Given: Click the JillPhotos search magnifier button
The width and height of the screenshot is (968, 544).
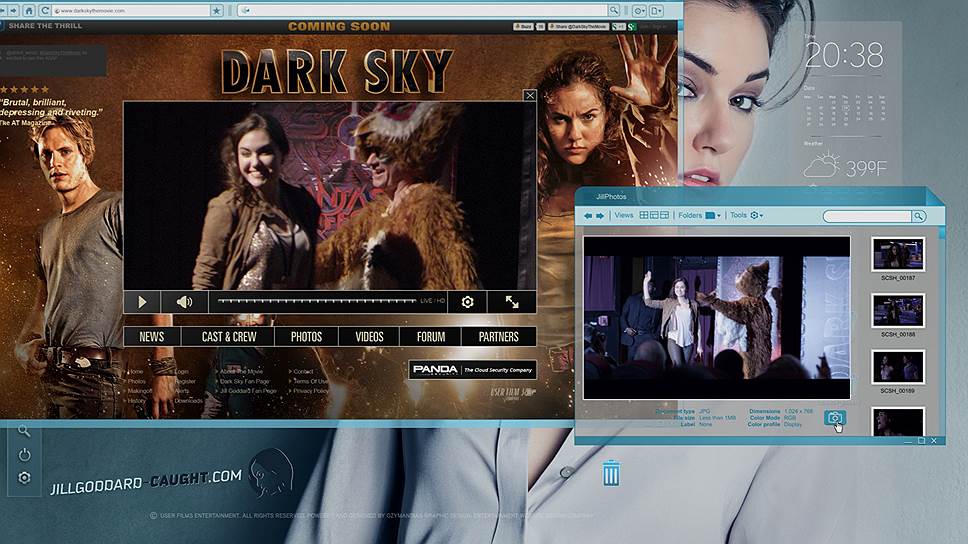Looking at the screenshot, I should coord(919,216).
